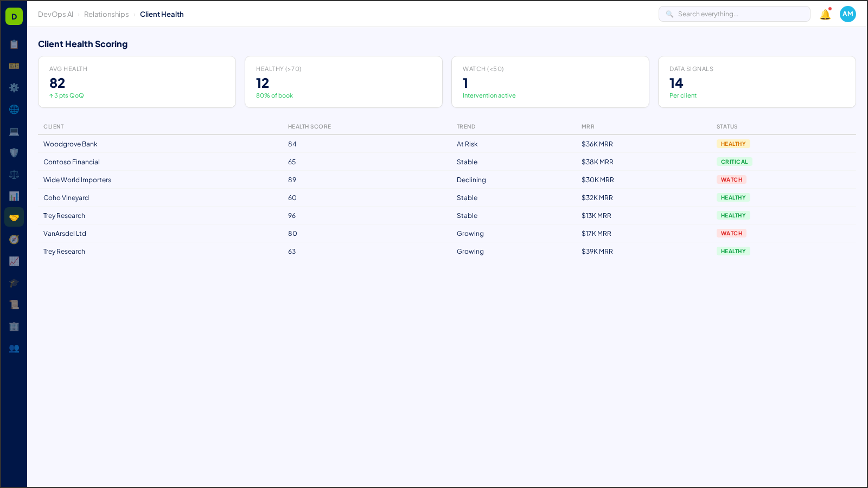This screenshot has height=488, width=868.
Task: Click the Graduation cap icon
Action: [14, 282]
